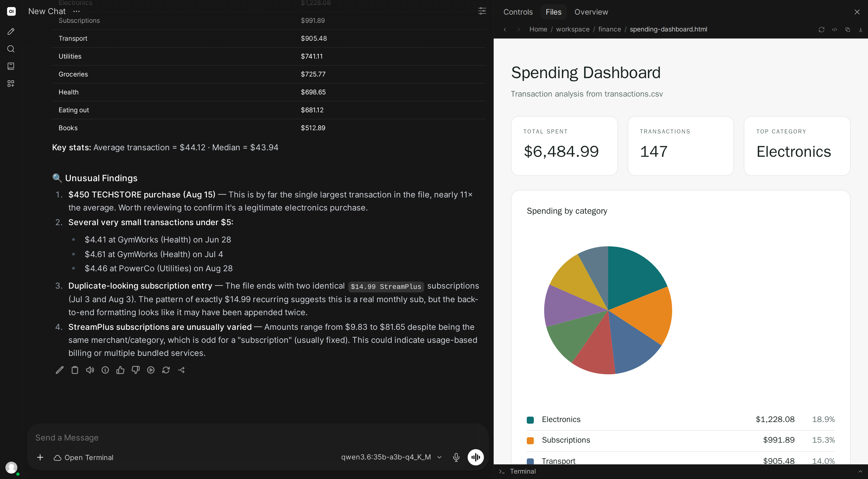Read the response aloud

pos(90,370)
